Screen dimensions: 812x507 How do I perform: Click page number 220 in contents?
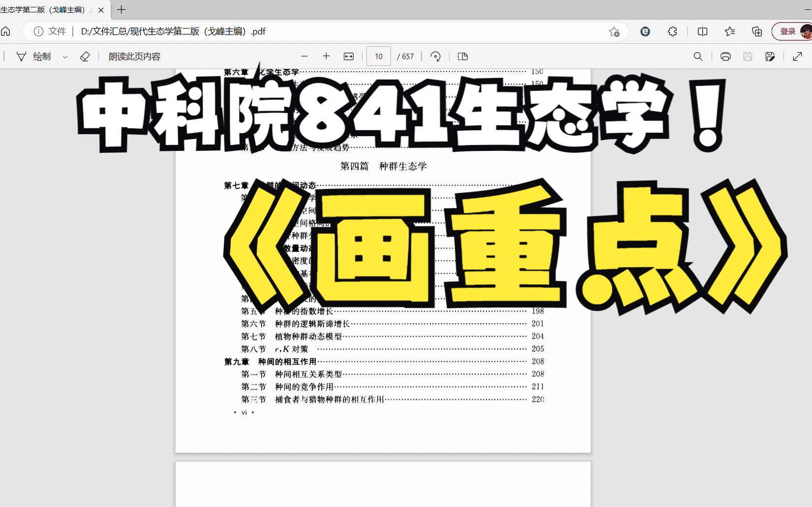coord(538,399)
